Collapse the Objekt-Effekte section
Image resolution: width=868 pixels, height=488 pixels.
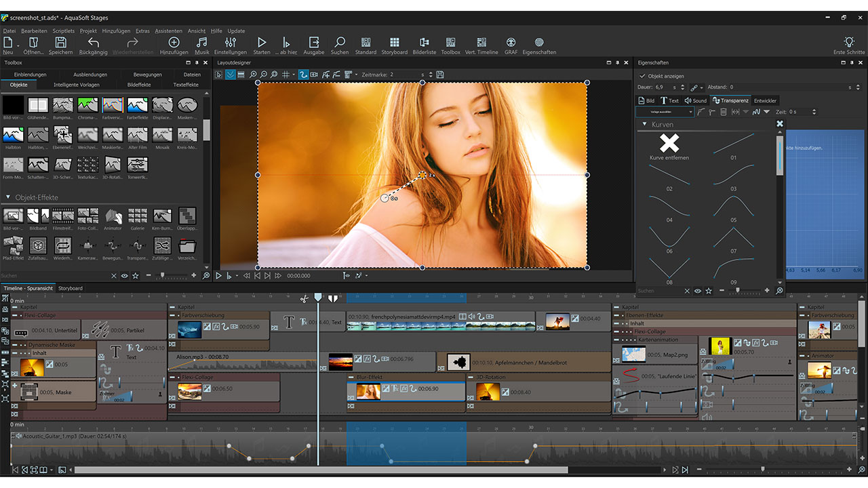pos(8,197)
